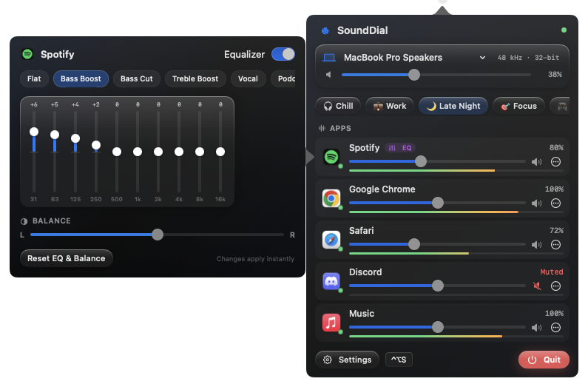
Task: Click the 1k band slider knob
Action: pos(138,152)
